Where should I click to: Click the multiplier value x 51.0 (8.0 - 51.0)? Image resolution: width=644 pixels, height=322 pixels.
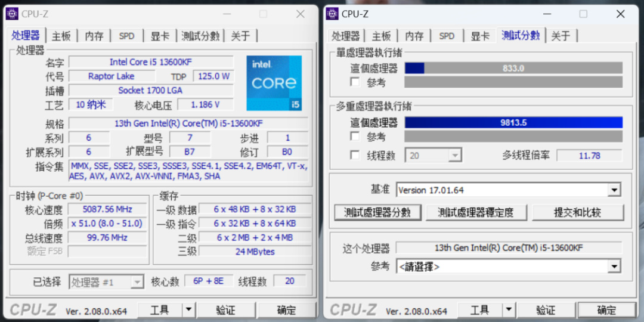[x=107, y=224]
